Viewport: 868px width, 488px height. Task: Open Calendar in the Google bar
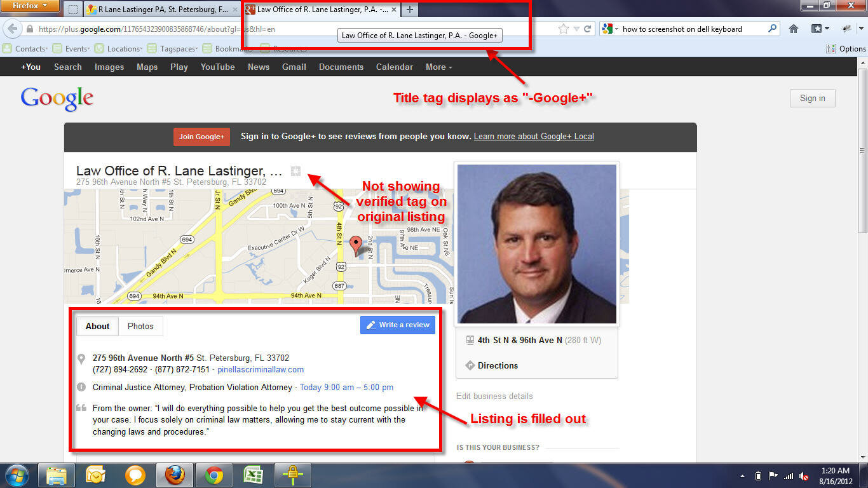(395, 67)
